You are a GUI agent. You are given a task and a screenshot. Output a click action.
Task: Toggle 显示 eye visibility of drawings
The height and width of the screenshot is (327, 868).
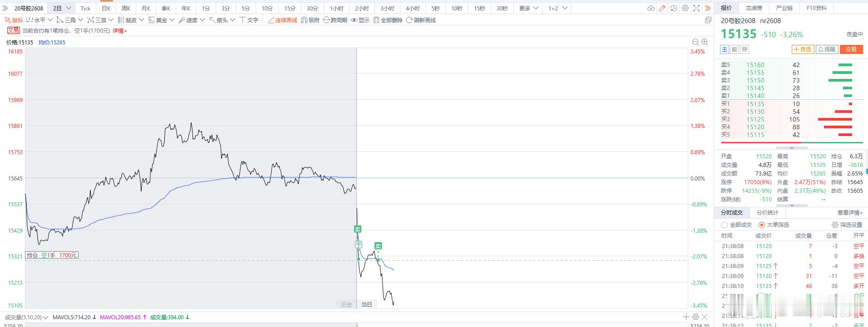[x=360, y=20]
